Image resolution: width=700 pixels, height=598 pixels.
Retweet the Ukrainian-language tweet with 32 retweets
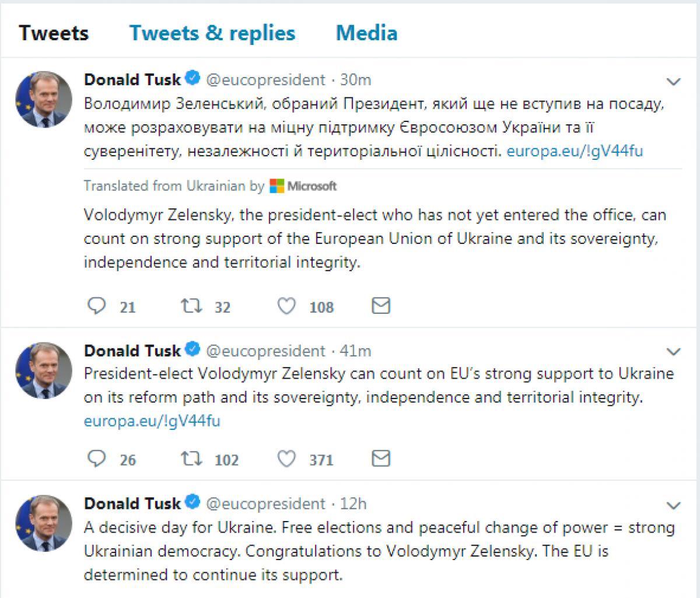point(191,306)
